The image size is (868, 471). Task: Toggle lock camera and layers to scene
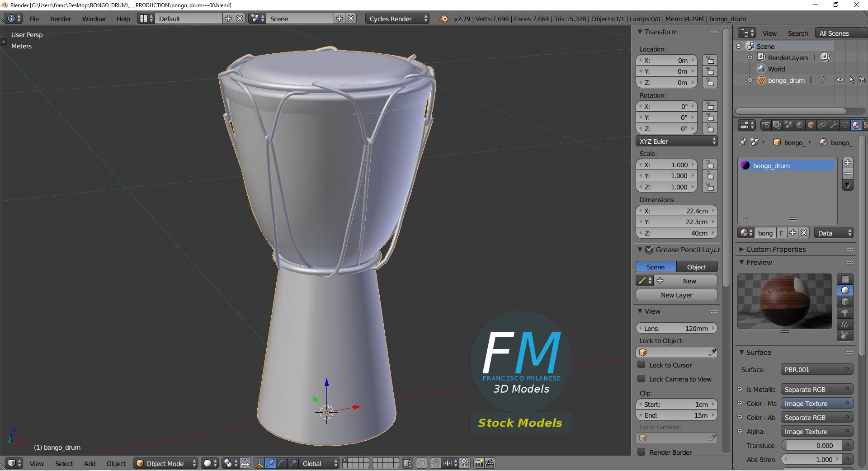click(x=407, y=463)
